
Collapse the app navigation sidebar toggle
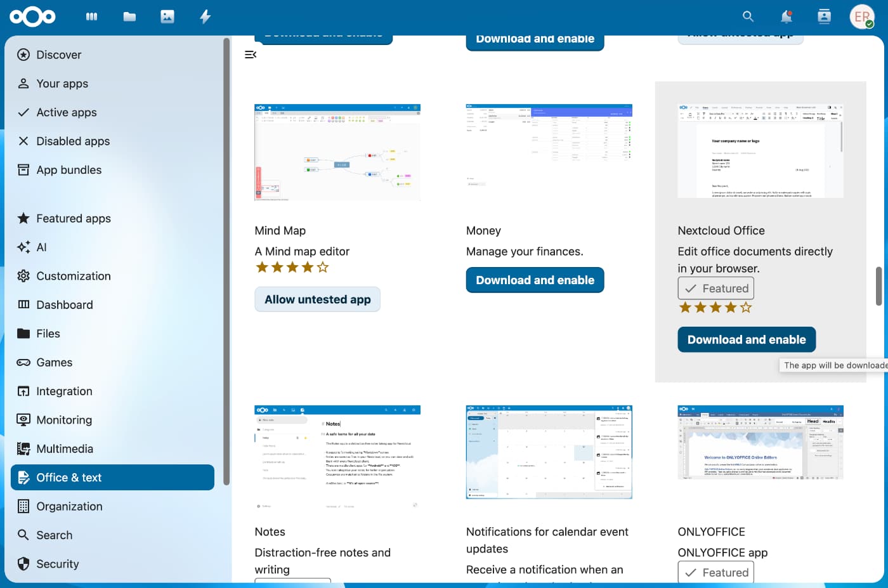click(251, 55)
